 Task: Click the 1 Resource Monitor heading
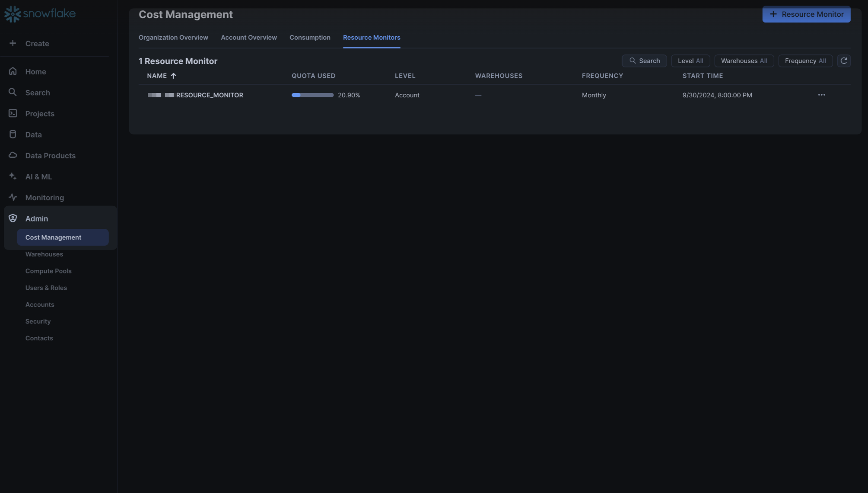[178, 61]
